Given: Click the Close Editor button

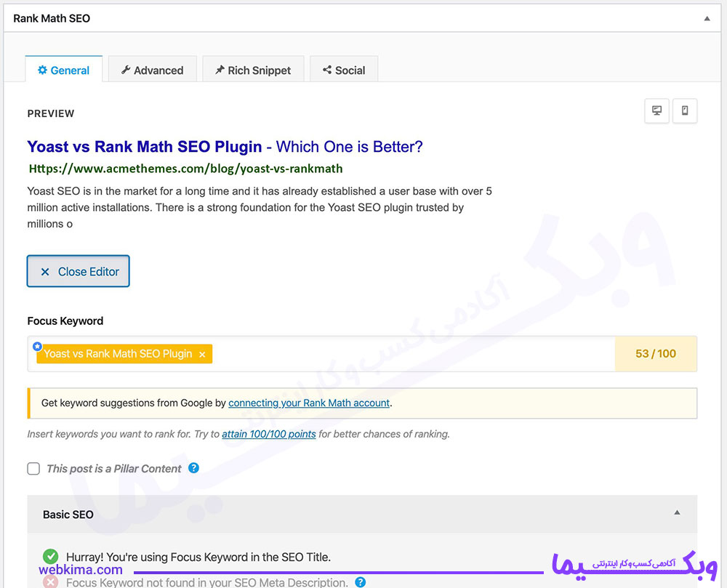Looking at the screenshot, I should pyautogui.click(x=79, y=271).
